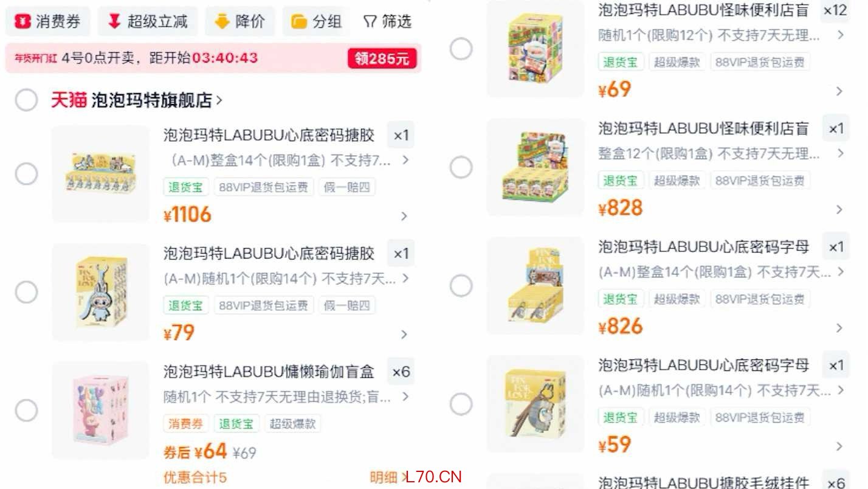
Task: Select the 超级立减 filter icon
Action: point(114,22)
